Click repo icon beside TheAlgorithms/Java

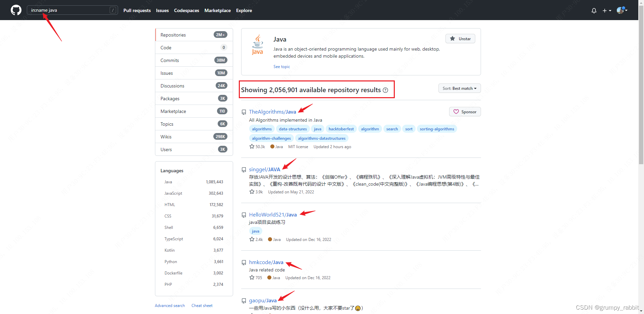(x=244, y=112)
